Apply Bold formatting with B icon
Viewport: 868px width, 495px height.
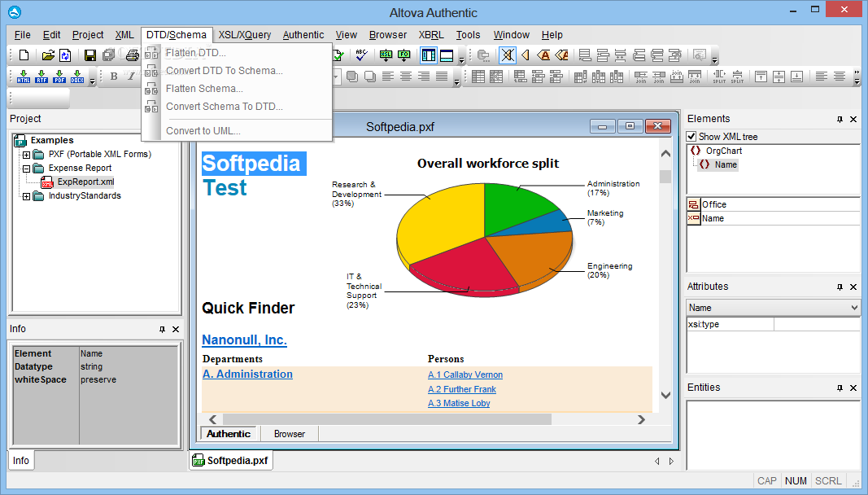(113, 77)
